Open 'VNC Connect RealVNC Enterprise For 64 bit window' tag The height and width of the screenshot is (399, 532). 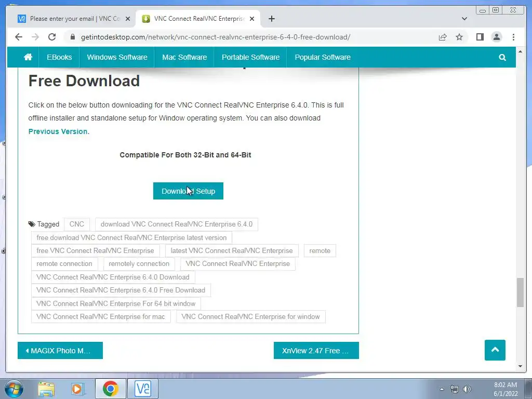tap(116, 303)
